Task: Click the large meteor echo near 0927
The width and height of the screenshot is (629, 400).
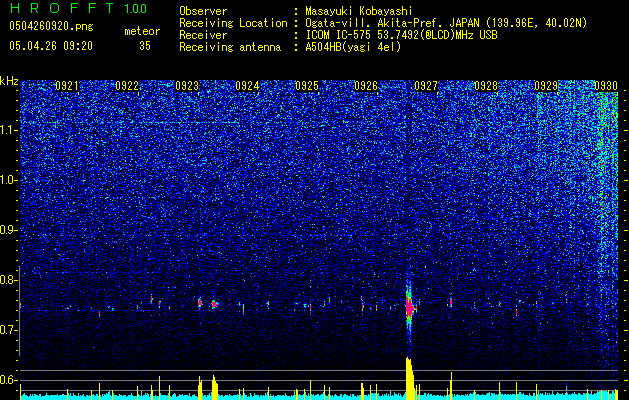Action: pyautogui.click(x=410, y=307)
